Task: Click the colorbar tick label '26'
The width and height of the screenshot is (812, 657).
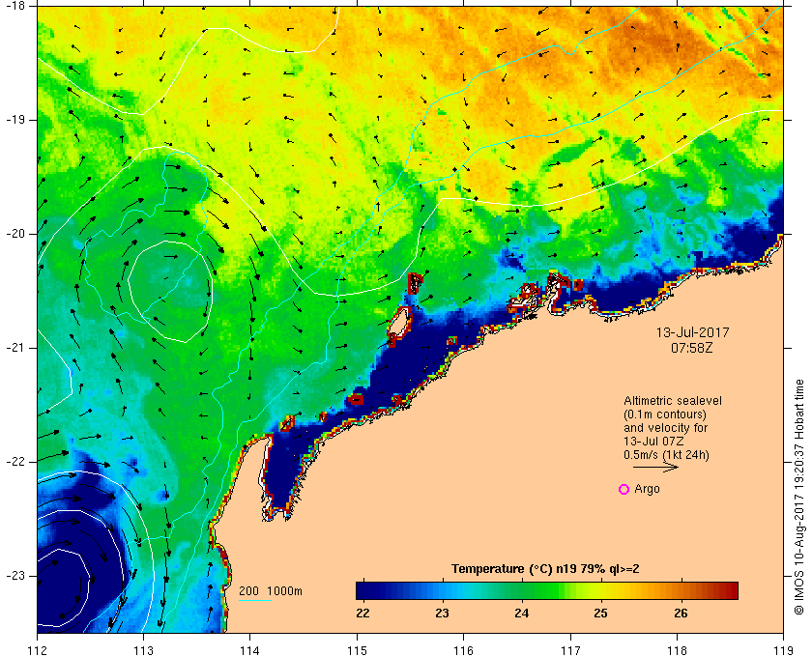Action: 681,613
